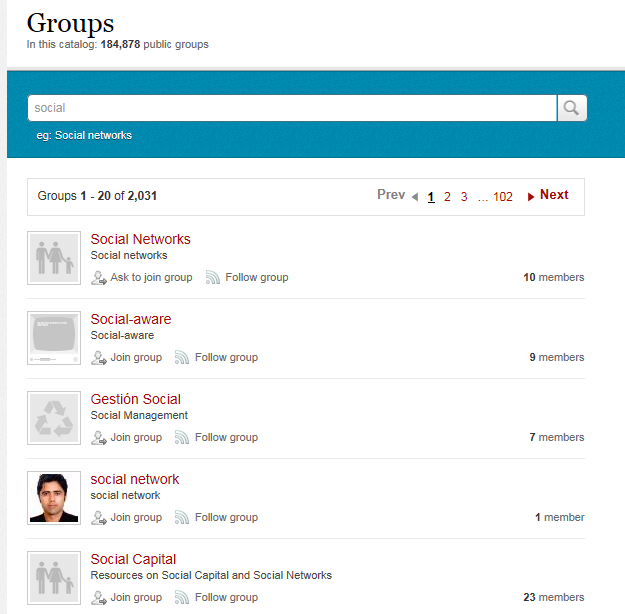Follow the Gestión Social group
Screen dimensions: 625x614
click(x=226, y=437)
